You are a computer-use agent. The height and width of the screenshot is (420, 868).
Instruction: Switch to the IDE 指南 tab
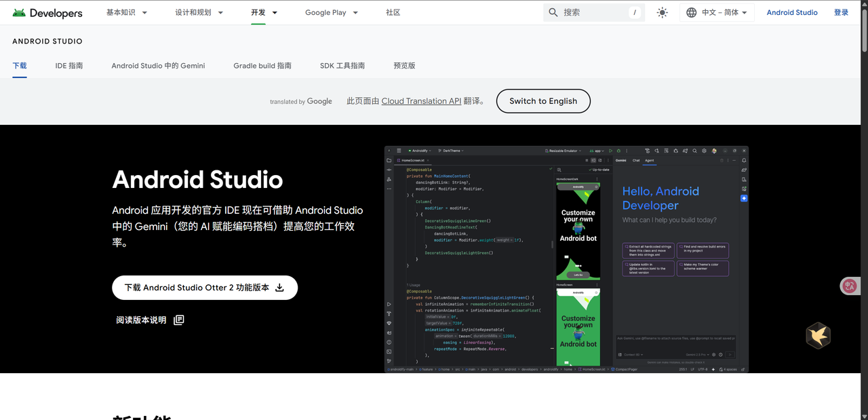tap(69, 66)
